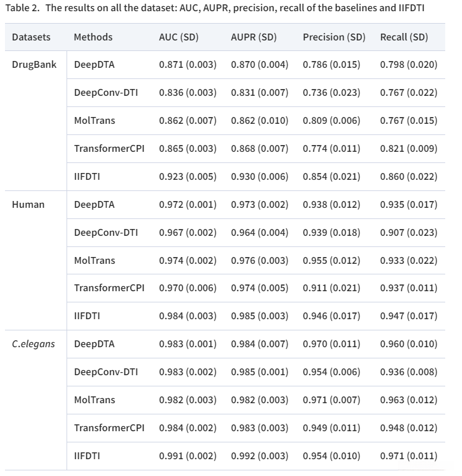Screen dimensions: 462x476
Task: Select the DrugBank dataset cell
Action: tap(34, 65)
